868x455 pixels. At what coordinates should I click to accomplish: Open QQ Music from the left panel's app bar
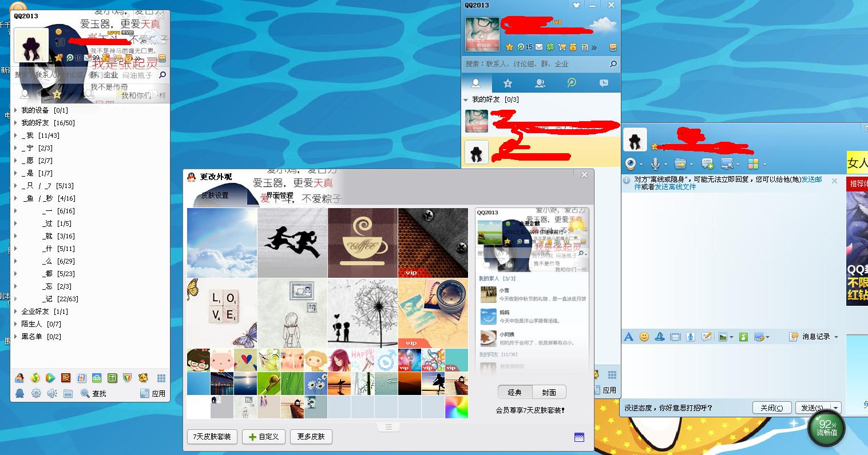click(35, 378)
